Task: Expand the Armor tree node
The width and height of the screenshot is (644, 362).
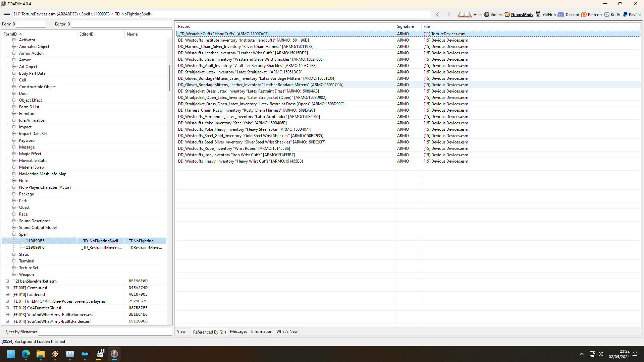Action: (14, 60)
